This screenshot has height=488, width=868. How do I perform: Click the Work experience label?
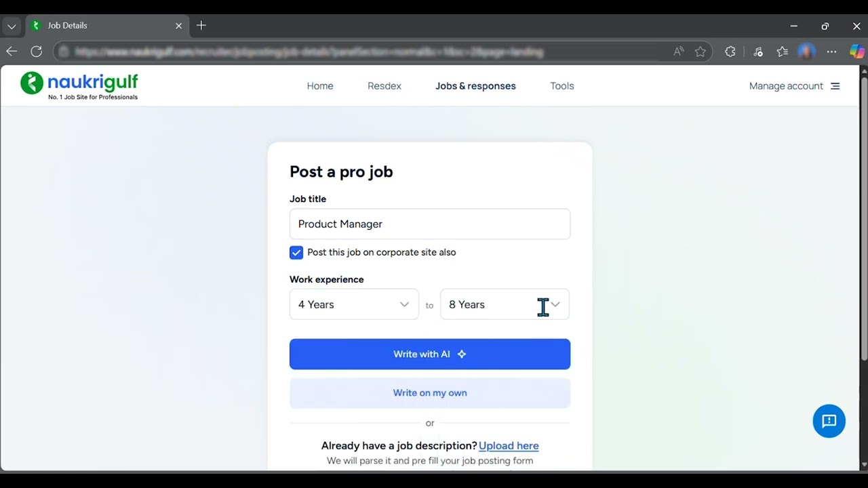click(x=326, y=279)
